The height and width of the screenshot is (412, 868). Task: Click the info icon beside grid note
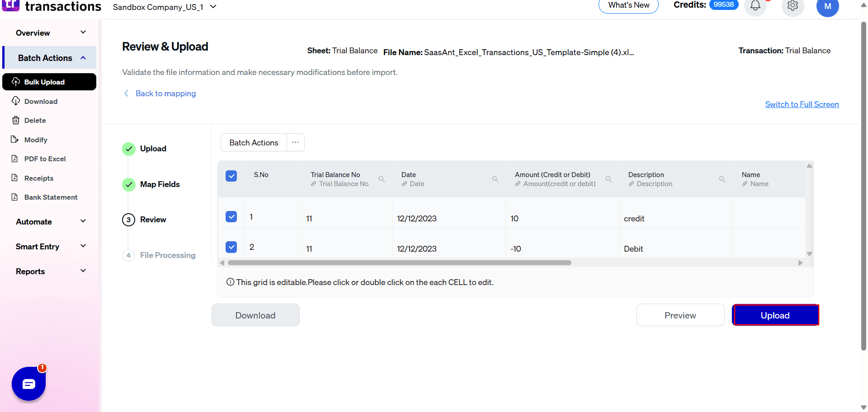(230, 282)
